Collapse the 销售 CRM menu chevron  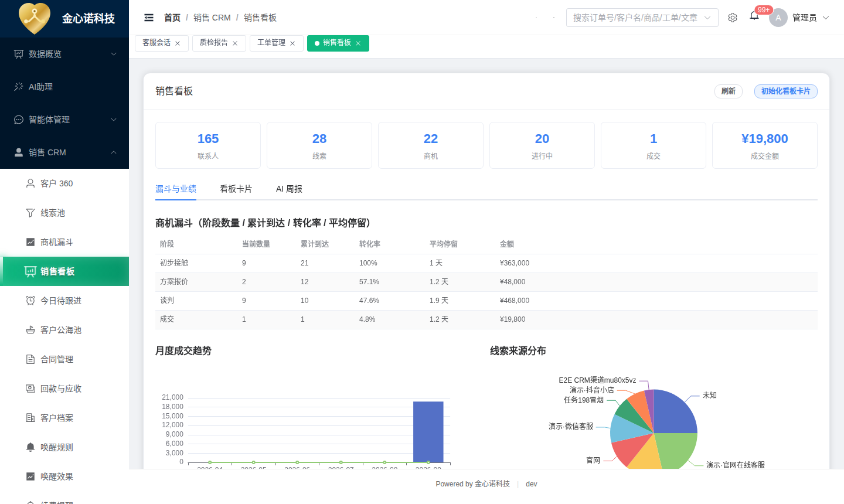point(114,152)
